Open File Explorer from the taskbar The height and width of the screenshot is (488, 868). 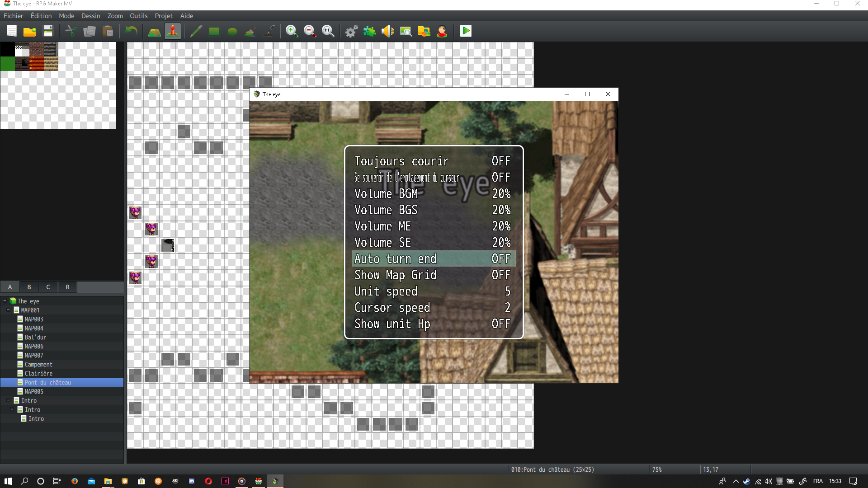click(x=108, y=481)
